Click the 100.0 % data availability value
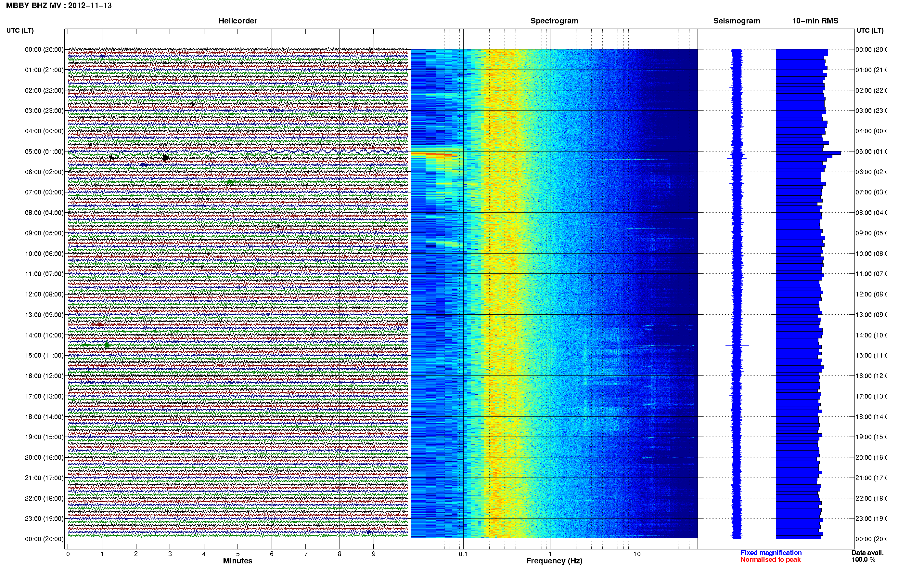This screenshot has height=578, width=924. tap(863, 560)
